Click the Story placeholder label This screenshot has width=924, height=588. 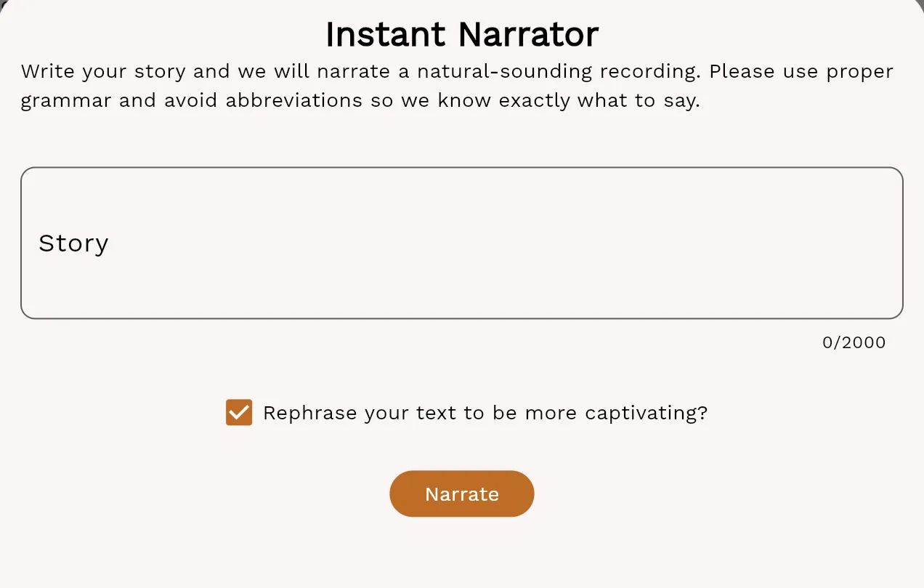click(x=73, y=243)
